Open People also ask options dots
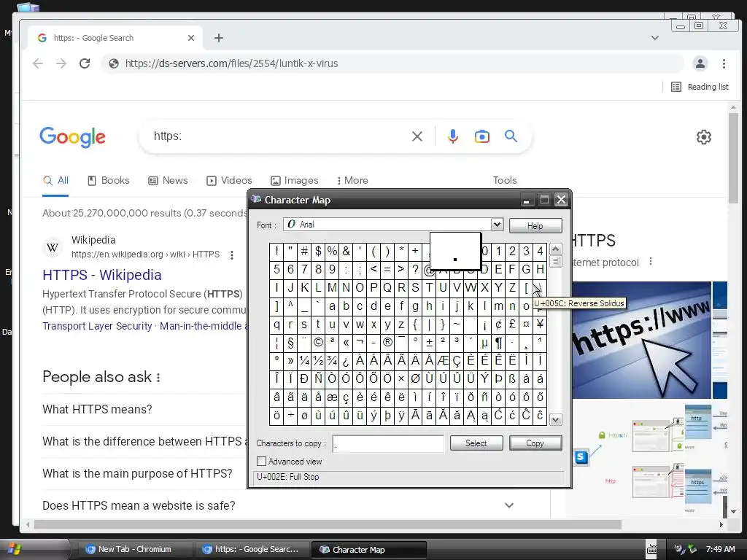The image size is (747, 560). [x=158, y=377]
